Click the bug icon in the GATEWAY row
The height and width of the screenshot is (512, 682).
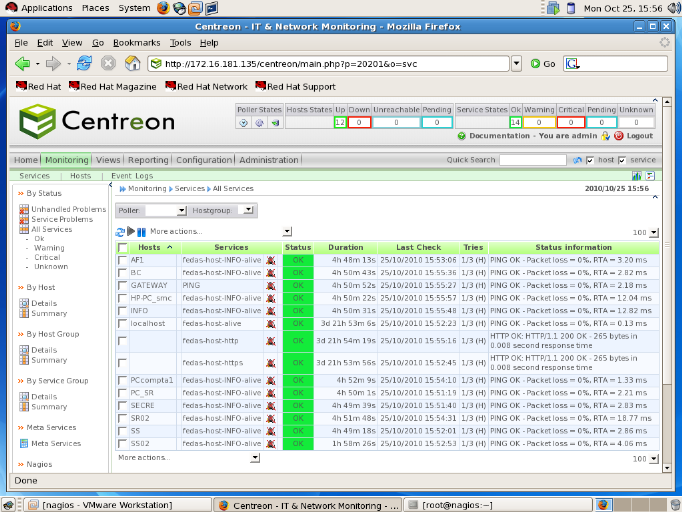[270, 285]
